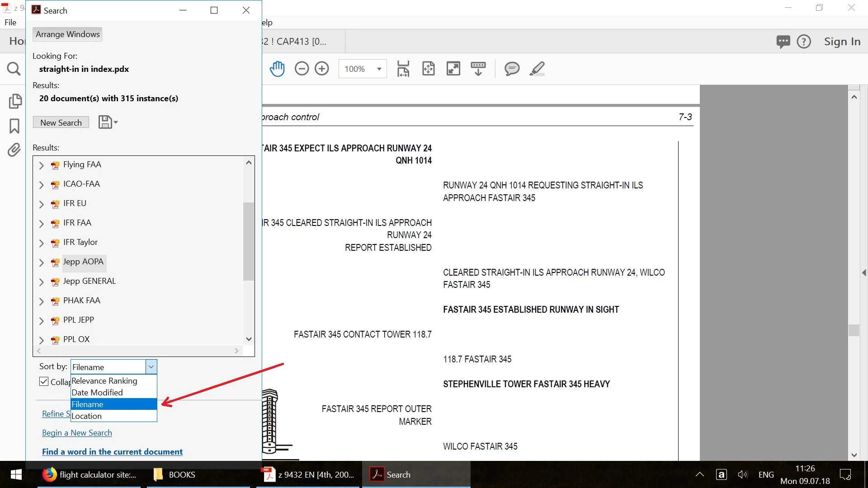Enable full screen view mode icon

click(453, 69)
